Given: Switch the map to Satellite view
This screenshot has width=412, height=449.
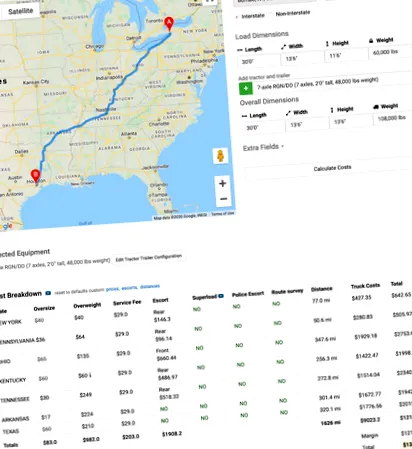Looking at the screenshot, I should (x=20, y=11).
